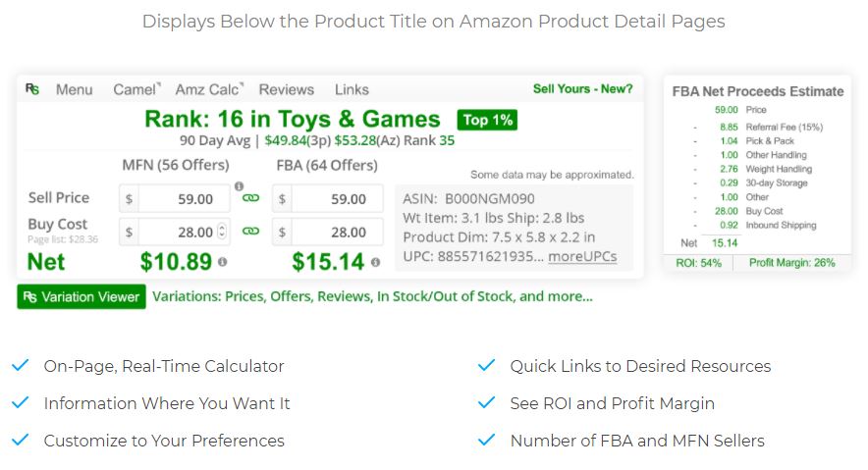Click the info icon next to $15.14 net
Viewport: 868px width, 470px height.
tap(375, 262)
